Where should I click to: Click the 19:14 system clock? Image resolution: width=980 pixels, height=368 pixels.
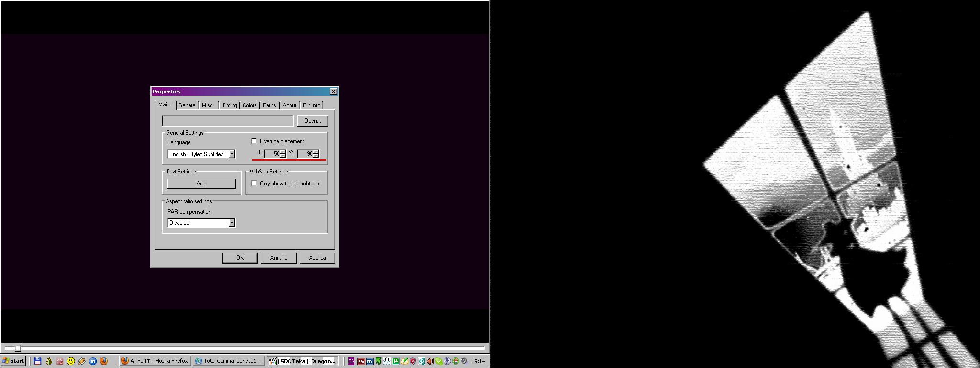[x=479, y=361]
